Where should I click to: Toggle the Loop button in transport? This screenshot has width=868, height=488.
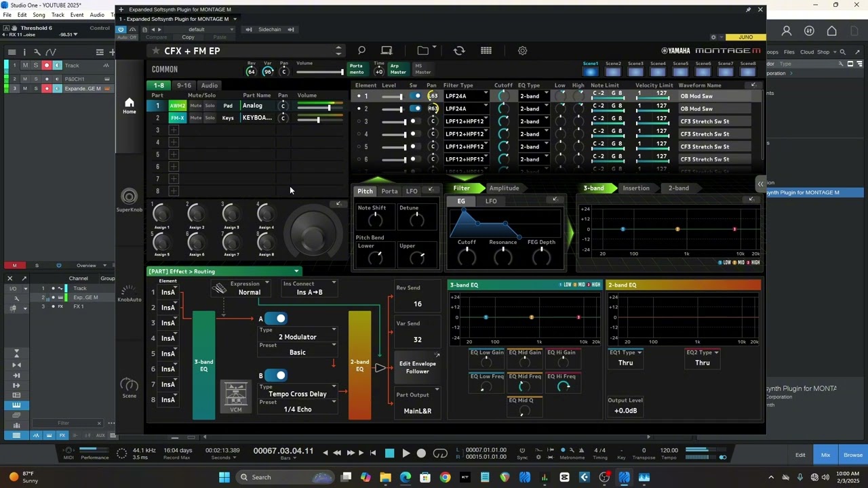(440, 453)
